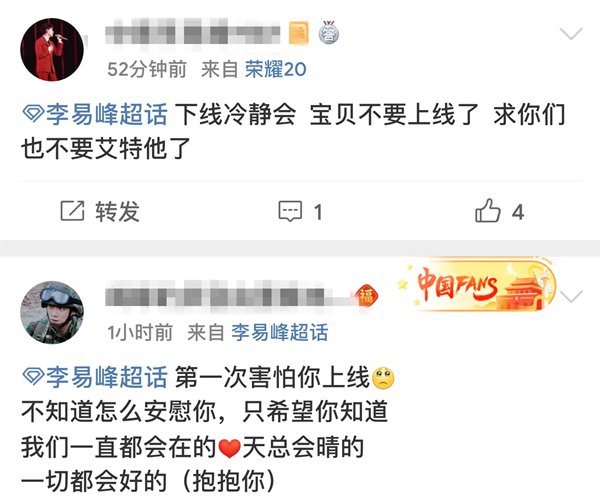Expand second post's chevron options menu

click(571, 296)
